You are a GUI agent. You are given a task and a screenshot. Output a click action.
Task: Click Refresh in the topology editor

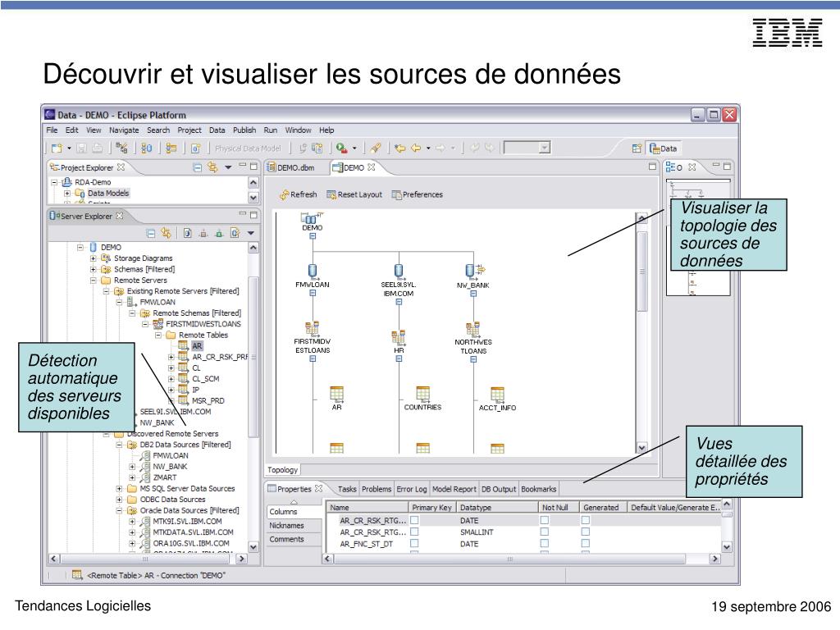pos(299,194)
